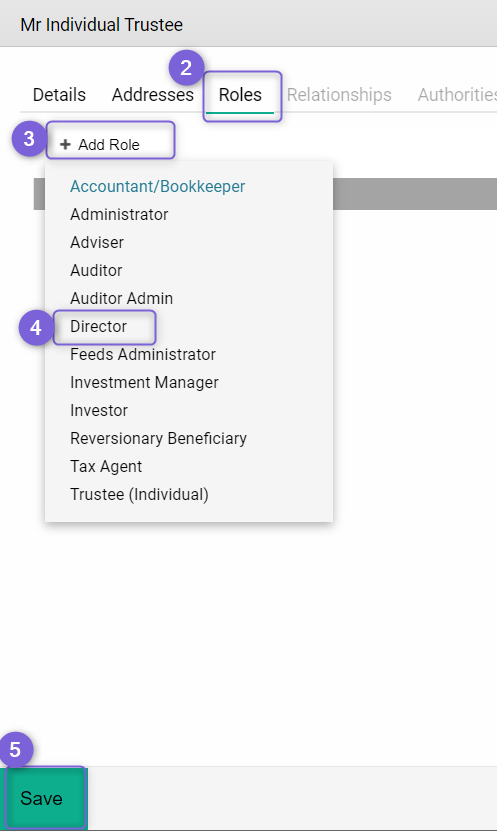The image size is (497, 831).
Task: Pick the Adviser role option
Action: (97, 242)
